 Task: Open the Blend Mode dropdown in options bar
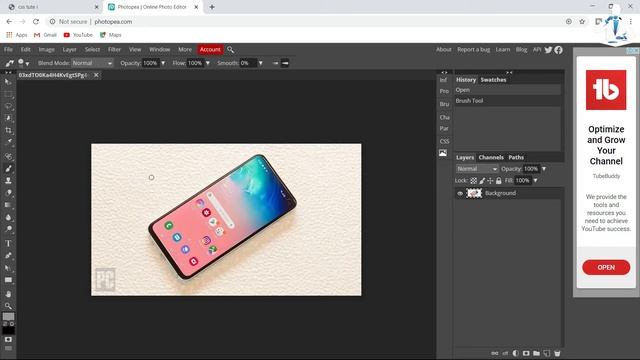(x=92, y=63)
